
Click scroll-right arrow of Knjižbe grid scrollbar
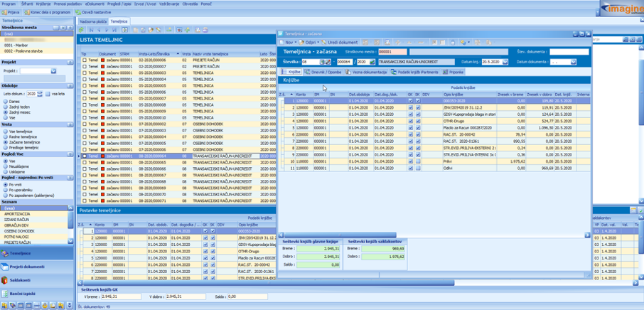[587, 235]
